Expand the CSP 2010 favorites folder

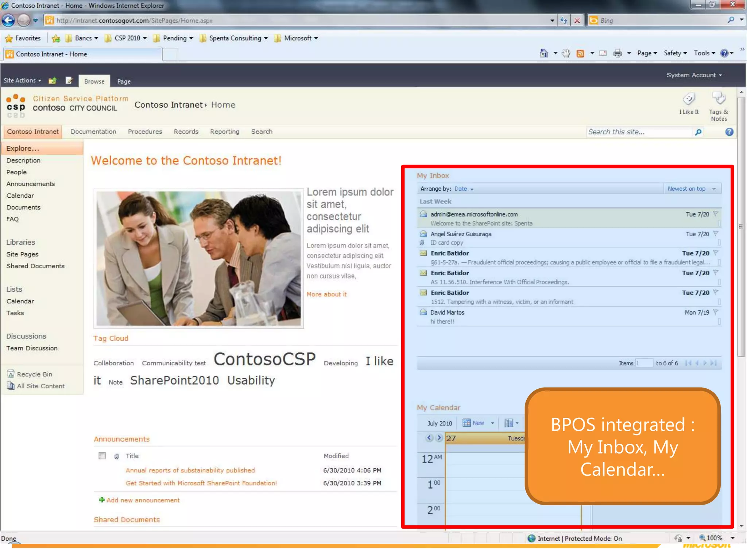[x=125, y=38]
